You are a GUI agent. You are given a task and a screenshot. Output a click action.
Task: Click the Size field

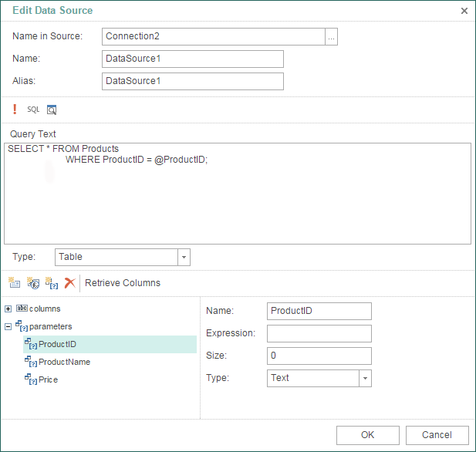[x=319, y=356]
